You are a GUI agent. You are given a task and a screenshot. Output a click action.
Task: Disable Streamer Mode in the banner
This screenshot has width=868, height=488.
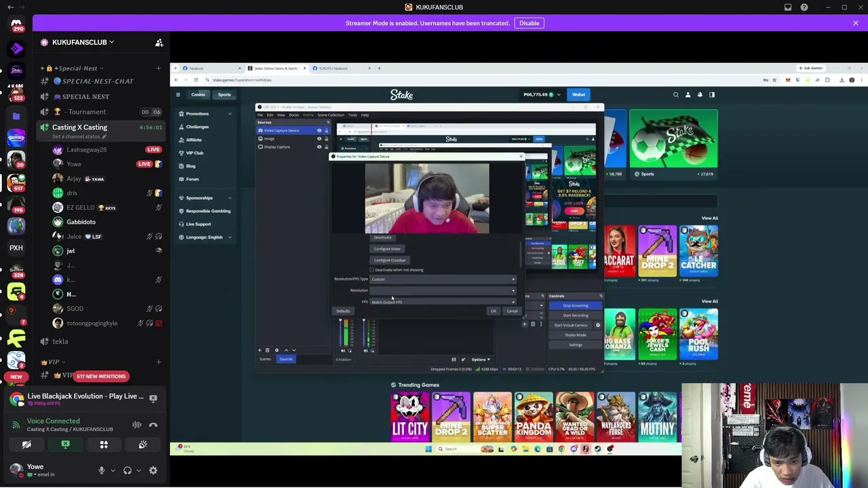(x=529, y=23)
